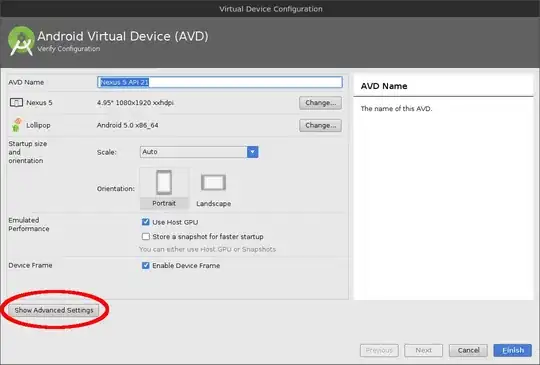Disable the Use Host GPU checkbox

pos(146,222)
